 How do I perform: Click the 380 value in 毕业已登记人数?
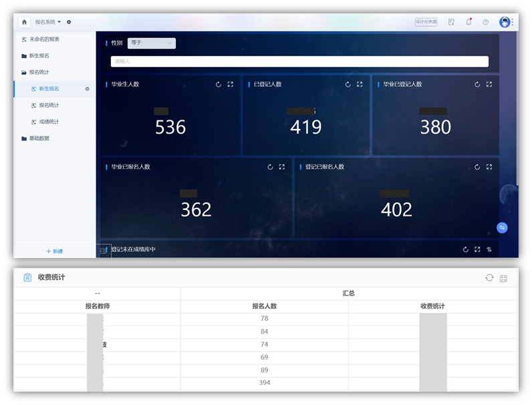436,127
